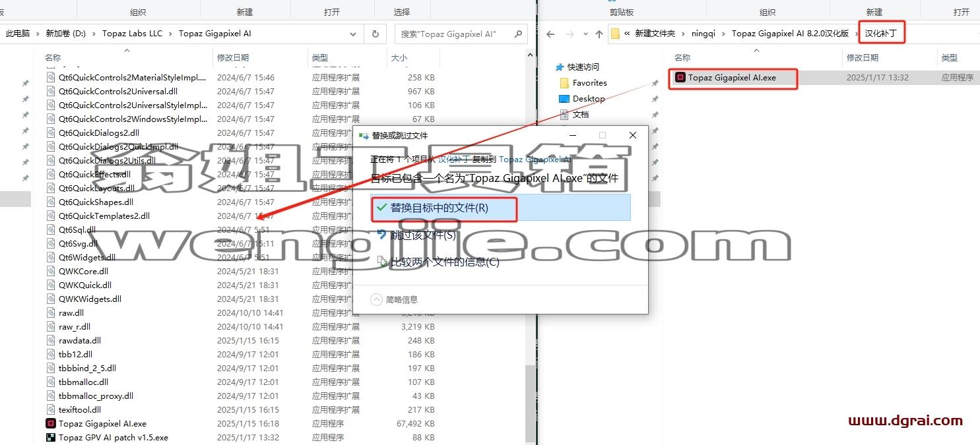Select tbb12.dll file icon
Screen dimensions: 980x445
tap(51, 354)
